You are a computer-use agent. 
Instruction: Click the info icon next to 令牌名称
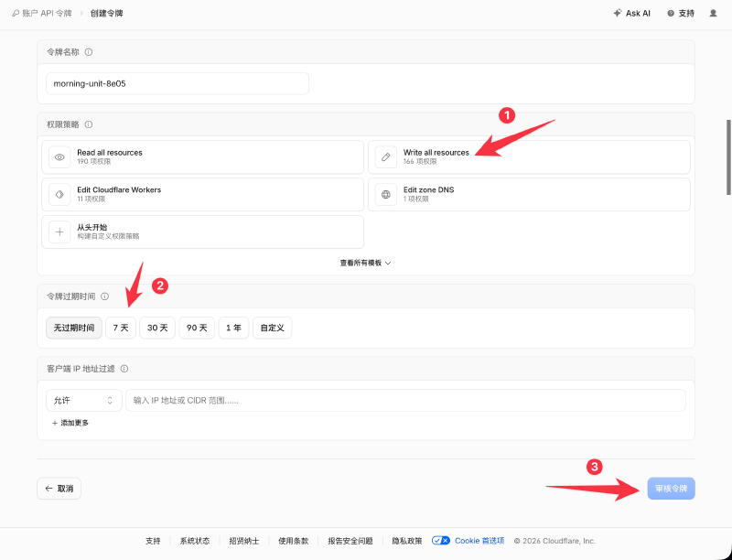(x=88, y=52)
